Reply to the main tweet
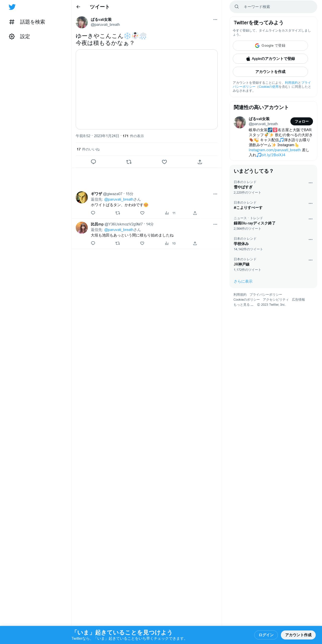The image size is (322, 644). (x=93, y=162)
